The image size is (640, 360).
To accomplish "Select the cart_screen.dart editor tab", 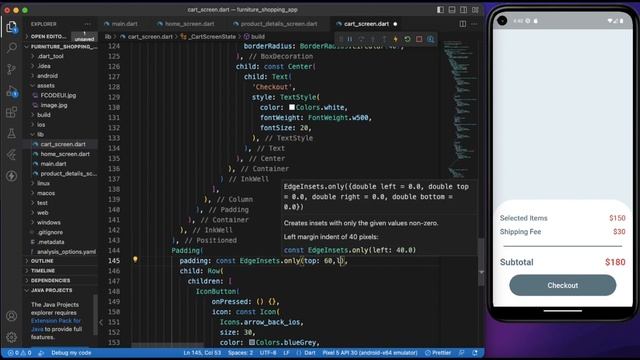I will point(366,24).
